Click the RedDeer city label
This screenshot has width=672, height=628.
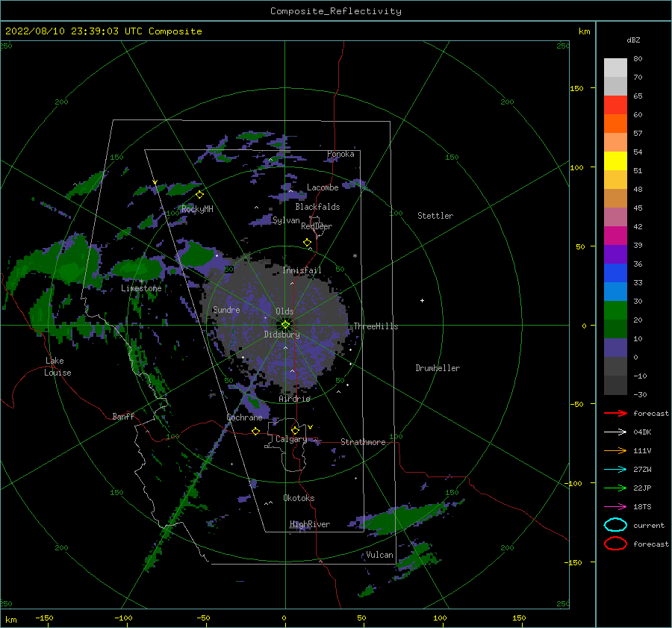(317, 226)
